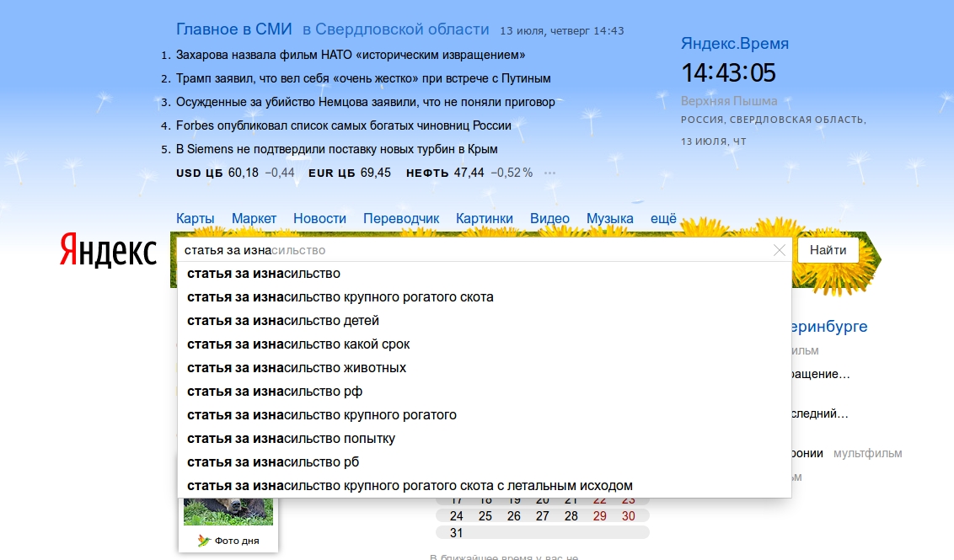Select date 31 in the calendar

(456, 533)
